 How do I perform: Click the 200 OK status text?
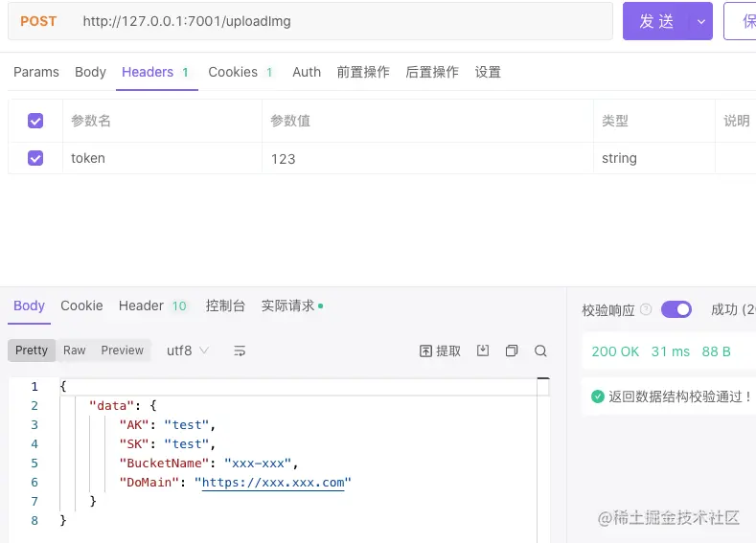[615, 351]
